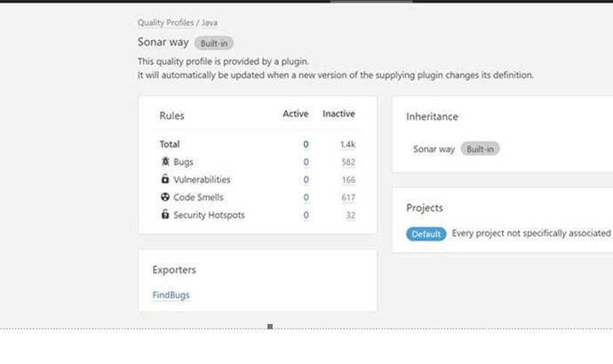Open the active Code Smells count
This screenshot has height=364, width=613.
pyautogui.click(x=306, y=197)
